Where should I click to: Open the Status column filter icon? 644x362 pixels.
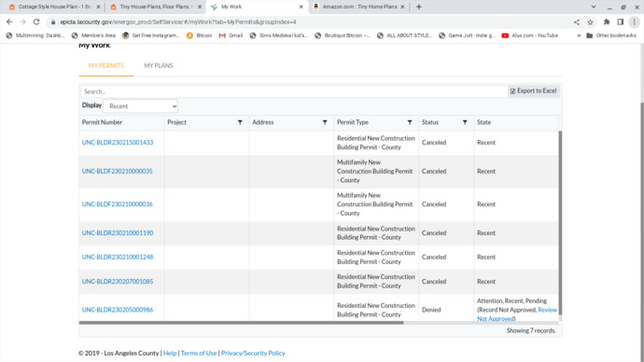click(465, 122)
